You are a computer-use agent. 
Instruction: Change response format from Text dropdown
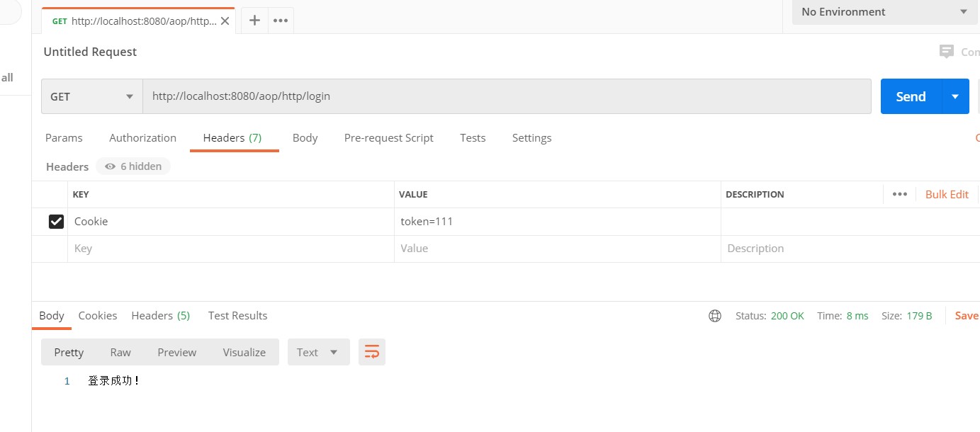click(318, 352)
